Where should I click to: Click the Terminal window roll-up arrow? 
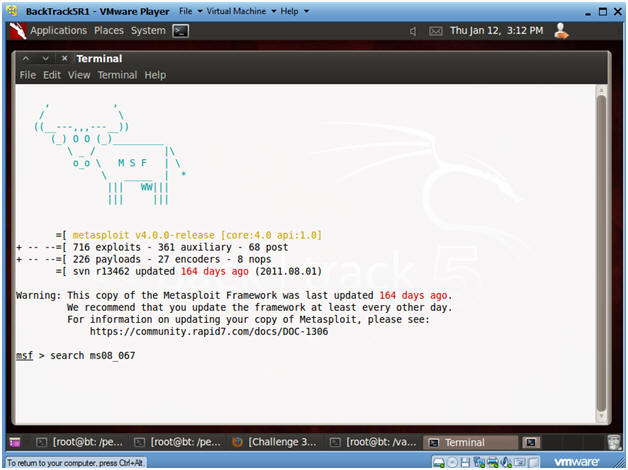click(x=26, y=59)
